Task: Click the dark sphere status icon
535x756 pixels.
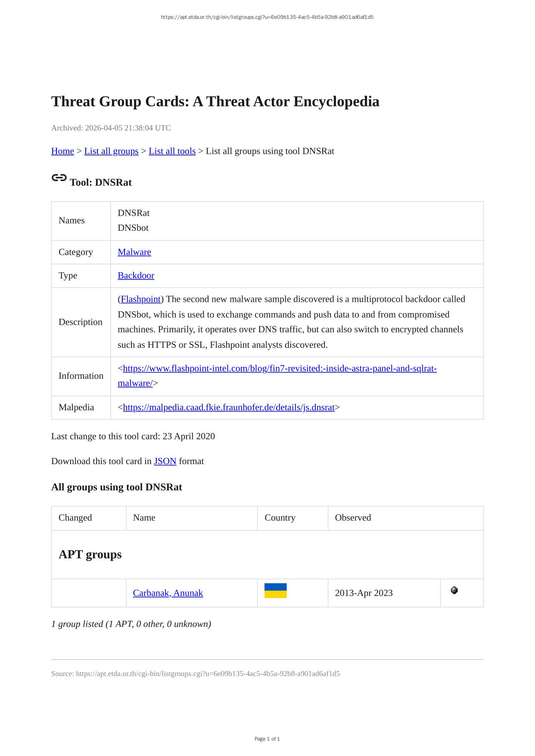Action: click(454, 590)
